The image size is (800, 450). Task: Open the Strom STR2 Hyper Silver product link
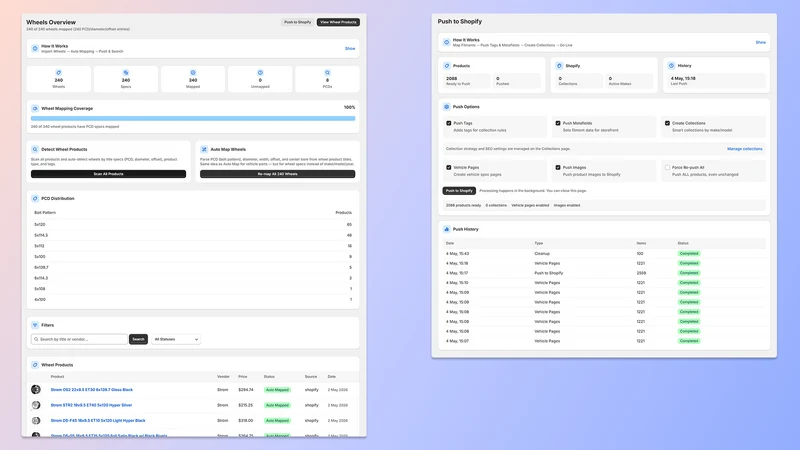coord(91,405)
